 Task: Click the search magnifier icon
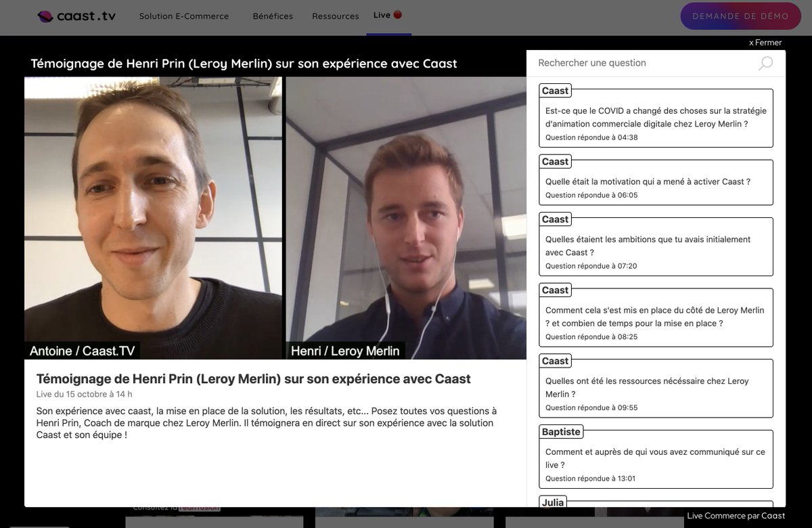click(x=765, y=63)
